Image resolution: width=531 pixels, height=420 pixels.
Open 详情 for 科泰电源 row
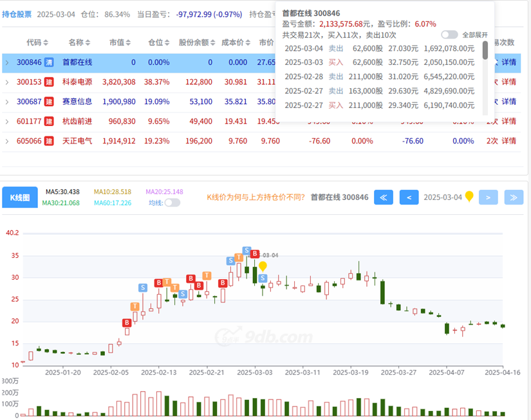(508, 82)
